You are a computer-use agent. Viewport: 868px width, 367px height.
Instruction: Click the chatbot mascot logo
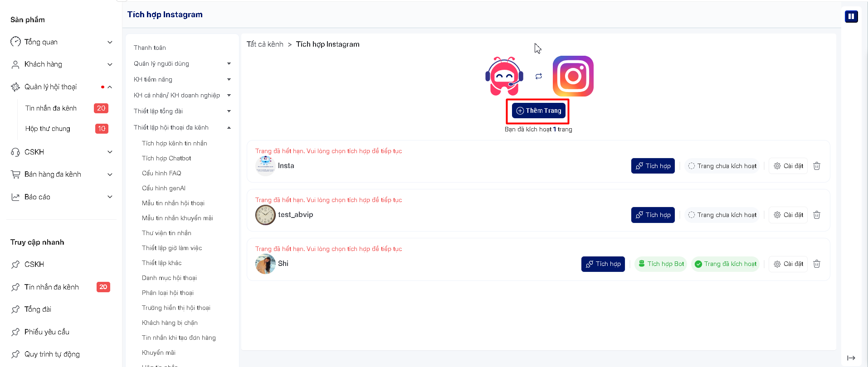coord(504,76)
